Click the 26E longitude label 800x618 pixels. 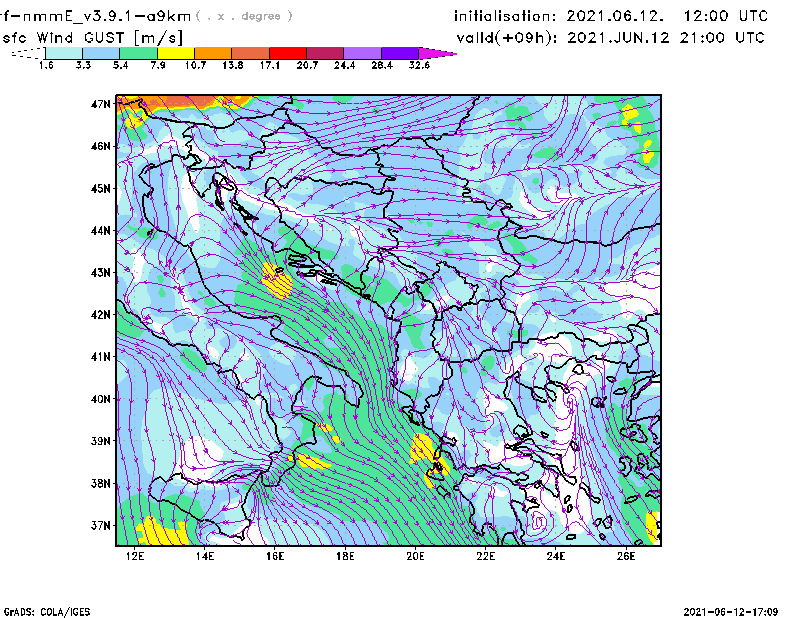point(626,556)
